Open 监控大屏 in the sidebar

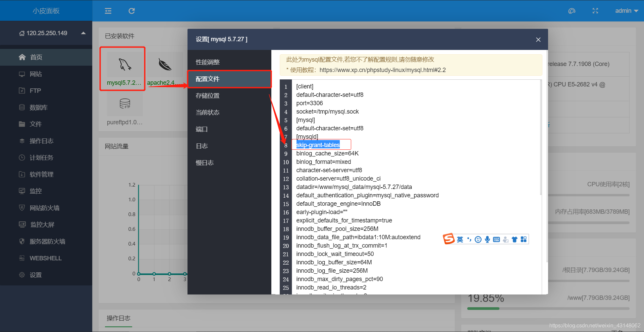pyautogui.click(x=46, y=225)
